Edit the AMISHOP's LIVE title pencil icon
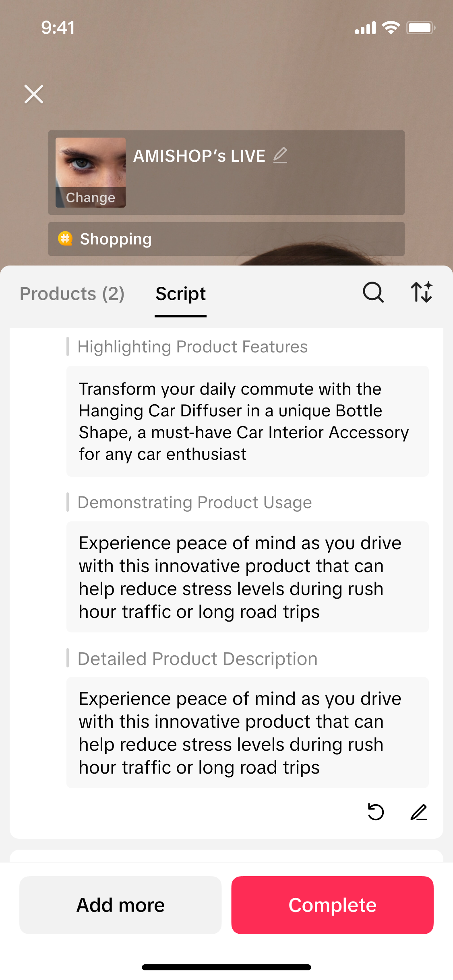 pyautogui.click(x=280, y=155)
